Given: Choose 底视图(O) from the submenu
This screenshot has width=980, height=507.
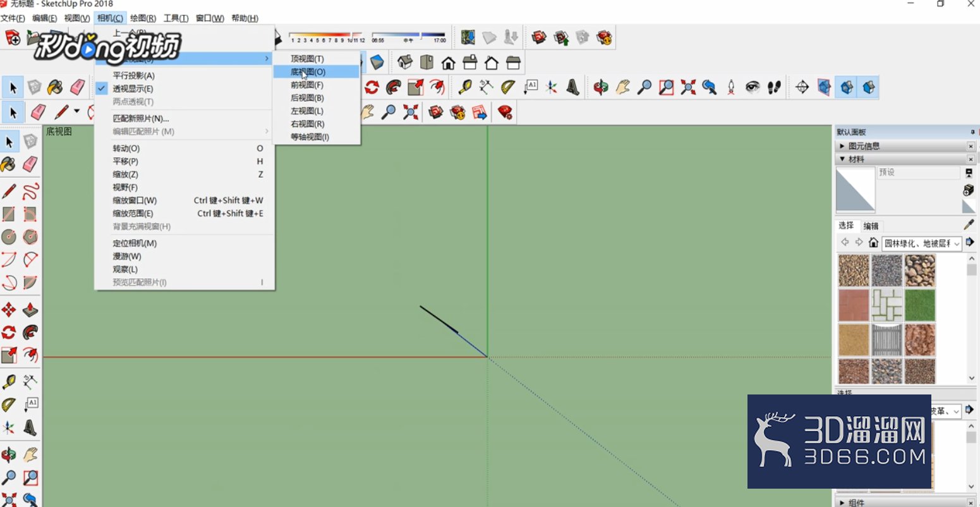Looking at the screenshot, I should [317, 72].
